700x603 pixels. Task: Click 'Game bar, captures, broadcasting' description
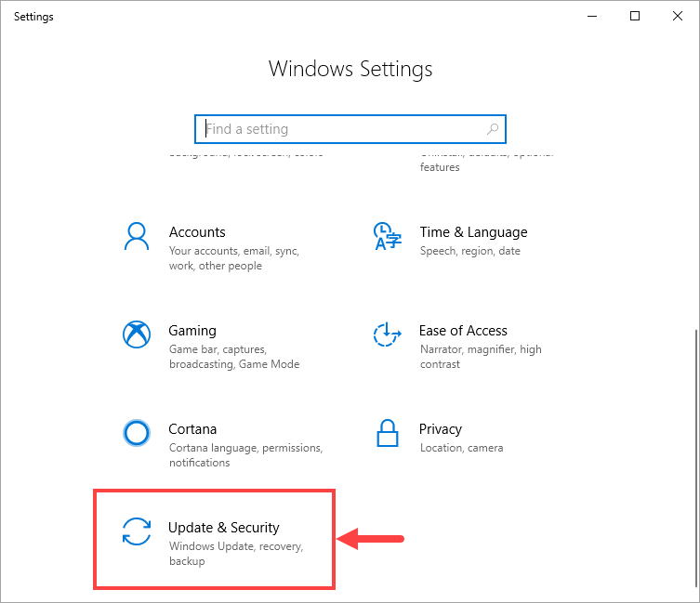pyautogui.click(x=234, y=357)
